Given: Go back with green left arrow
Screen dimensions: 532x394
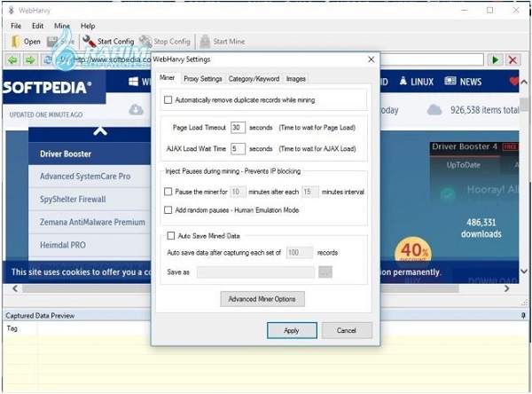Looking at the screenshot, I should 13,60.
